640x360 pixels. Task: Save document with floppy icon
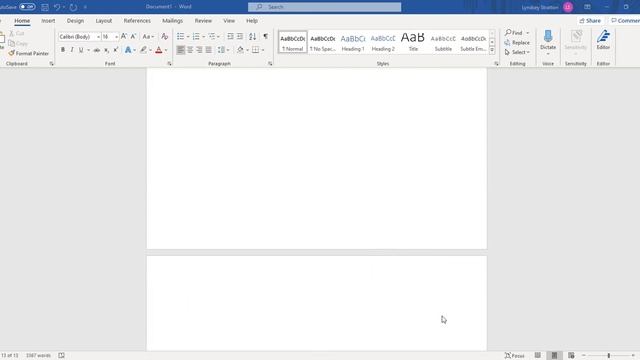[x=45, y=7]
